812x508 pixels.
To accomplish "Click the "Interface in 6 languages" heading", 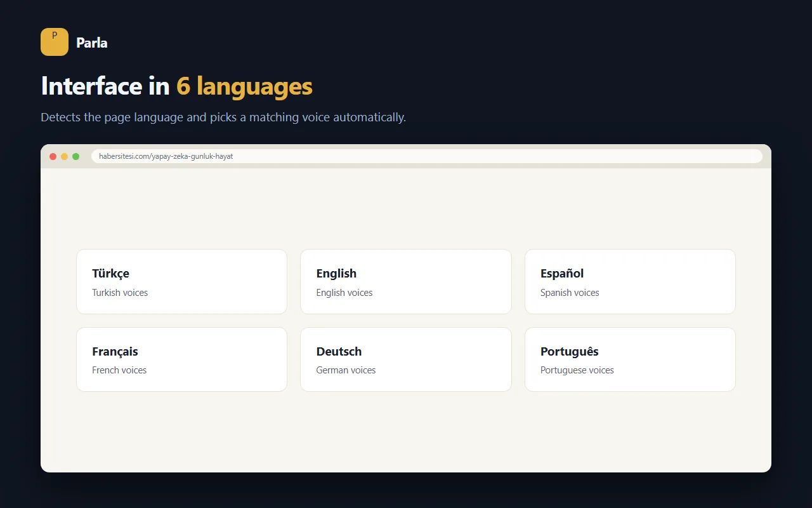I will pos(176,86).
